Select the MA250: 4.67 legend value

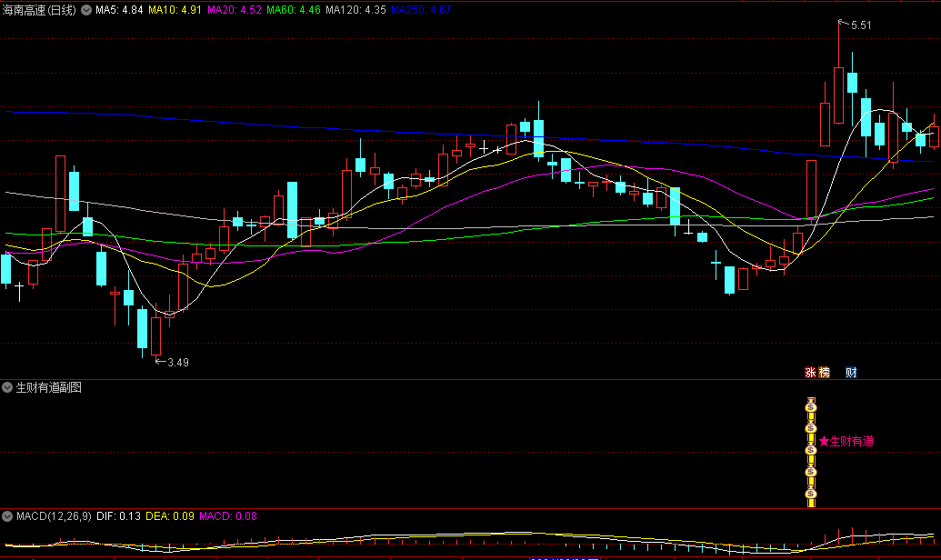point(421,10)
